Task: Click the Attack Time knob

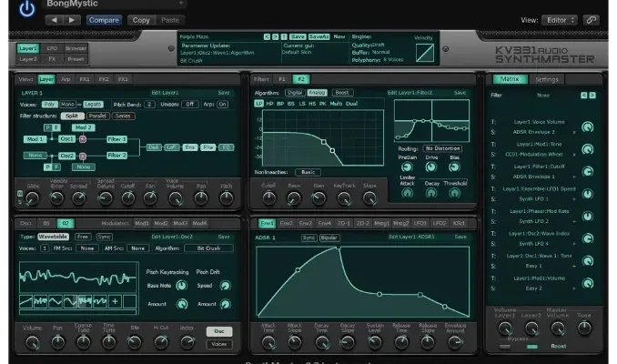Action: click(x=268, y=341)
